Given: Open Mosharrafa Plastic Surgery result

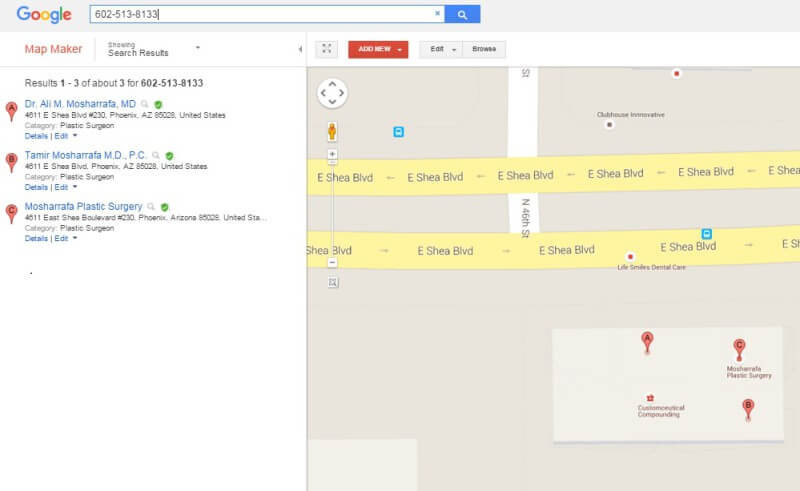Looking at the screenshot, I should click(83, 206).
